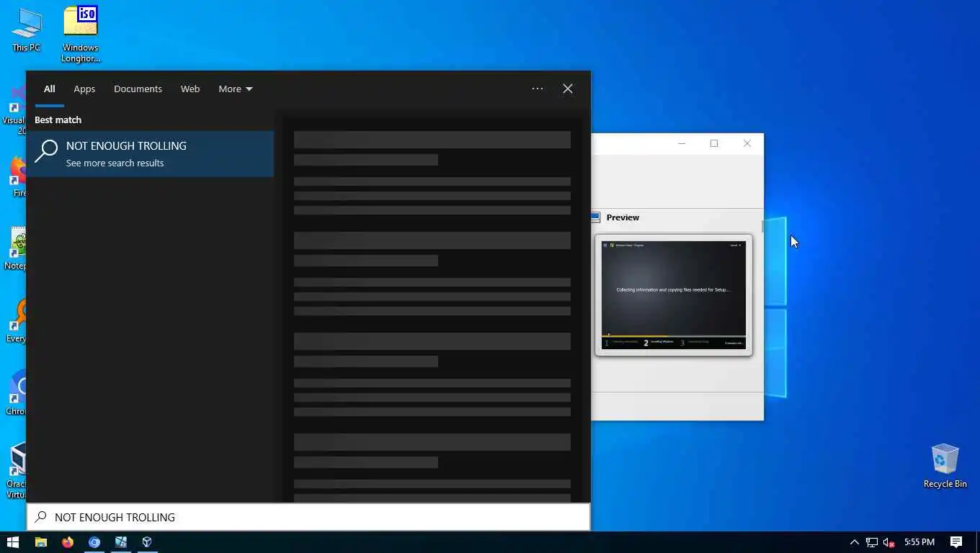The image size is (980, 553).
Task: Switch to the Web search tab
Action: point(190,89)
